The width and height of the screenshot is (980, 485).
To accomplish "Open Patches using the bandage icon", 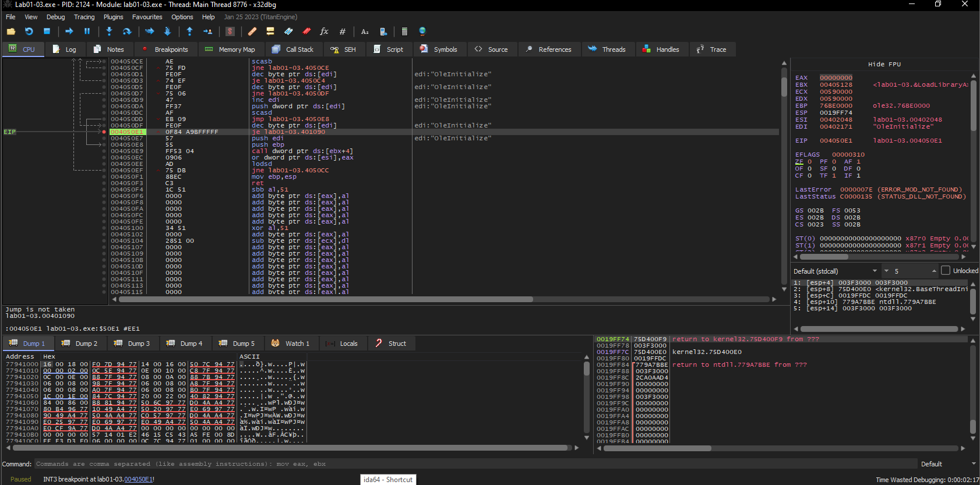I will click(252, 31).
